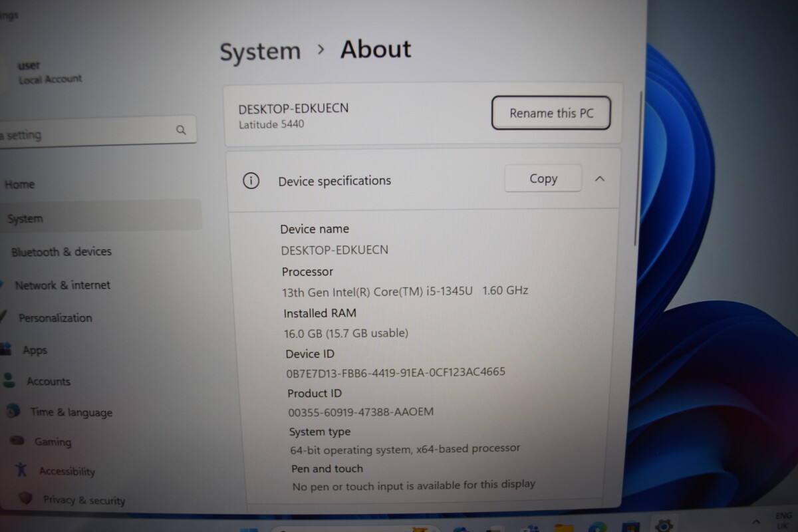Select the Device ID value 0B7E7D13-FBB6
798x532 pixels.
396,372
